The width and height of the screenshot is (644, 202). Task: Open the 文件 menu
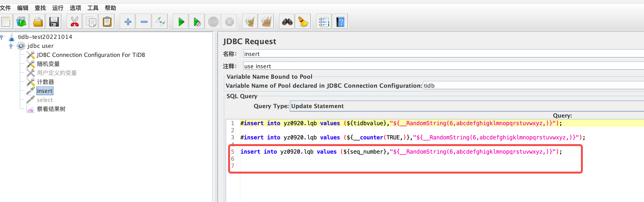(5, 8)
